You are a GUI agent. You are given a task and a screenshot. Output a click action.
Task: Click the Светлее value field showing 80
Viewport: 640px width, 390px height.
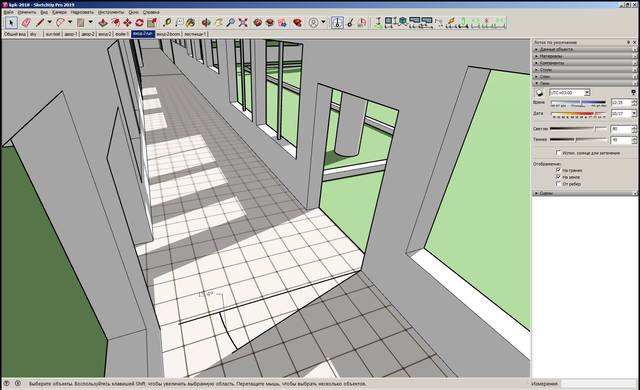tap(621, 129)
